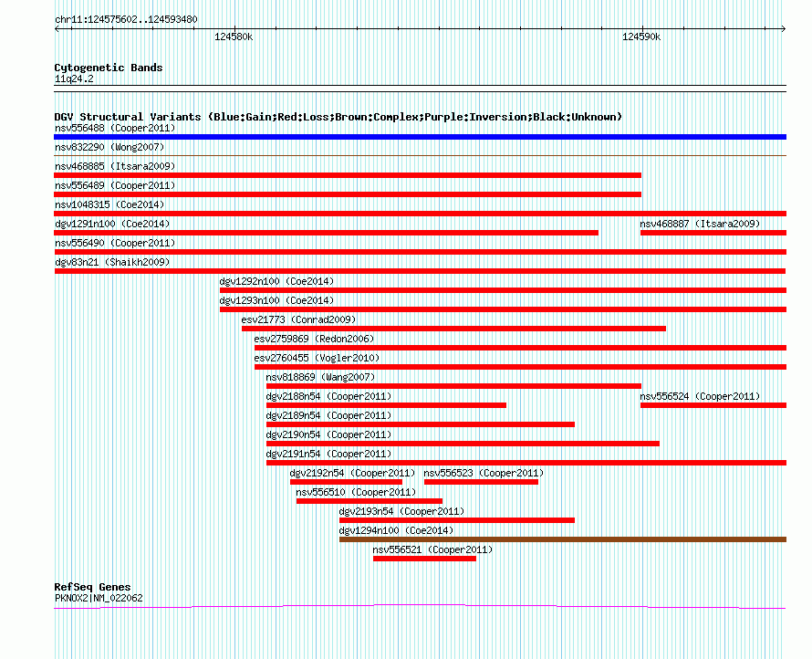Click the PKNOX2|NM_022062 gene label

coord(99,598)
